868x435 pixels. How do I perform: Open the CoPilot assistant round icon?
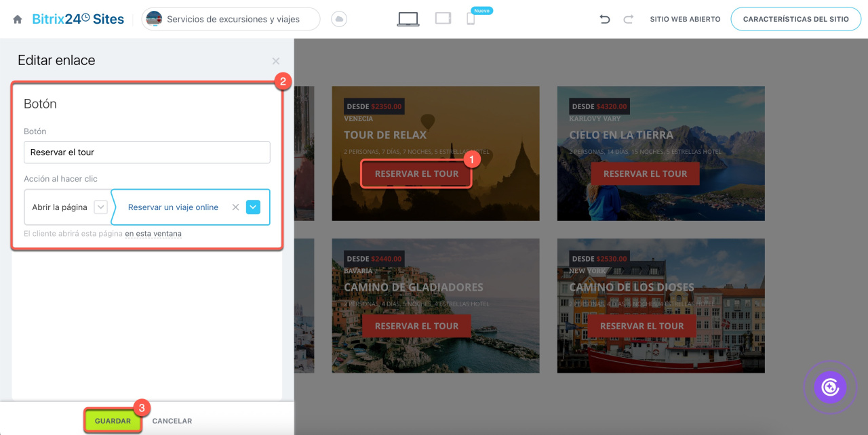830,387
